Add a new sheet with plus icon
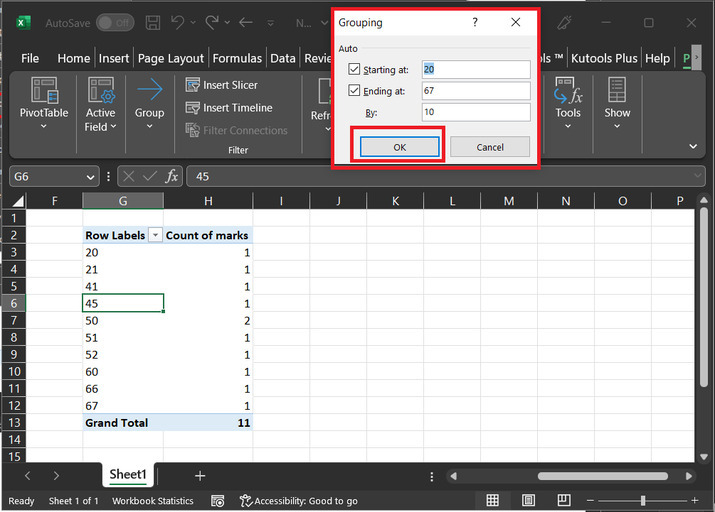This screenshot has width=715, height=512. coord(200,476)
